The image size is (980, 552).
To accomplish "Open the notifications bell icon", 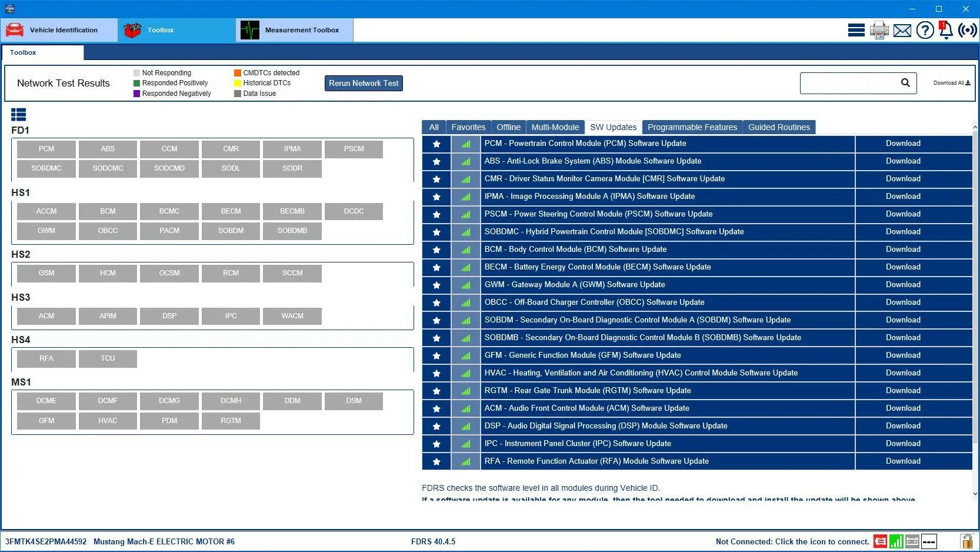I will coord(946,30).
